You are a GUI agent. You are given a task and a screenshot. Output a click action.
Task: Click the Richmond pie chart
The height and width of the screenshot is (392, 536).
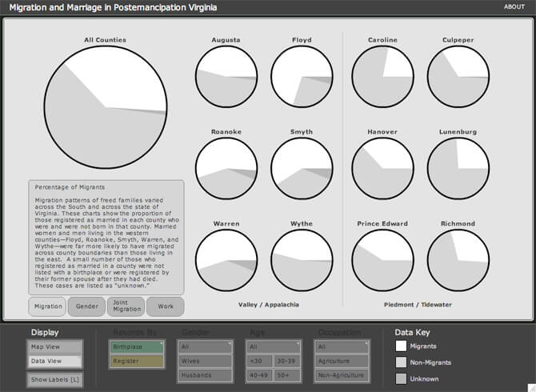coord(458,260)
